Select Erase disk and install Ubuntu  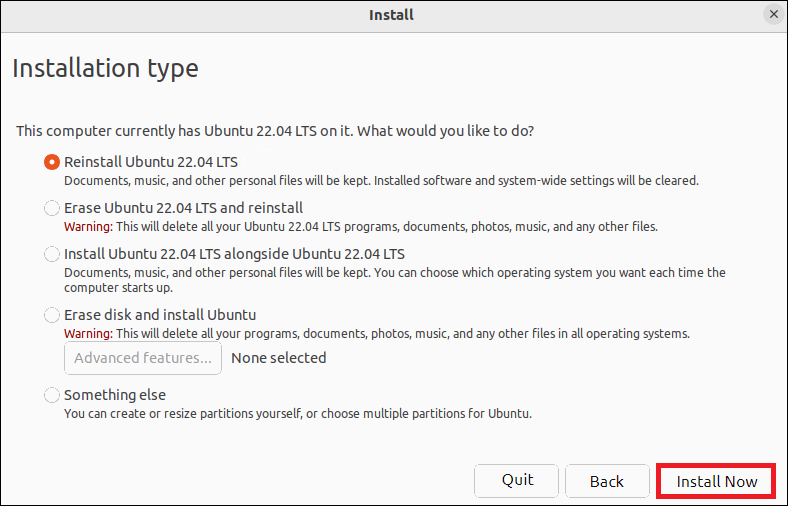(x=52, y=315)
